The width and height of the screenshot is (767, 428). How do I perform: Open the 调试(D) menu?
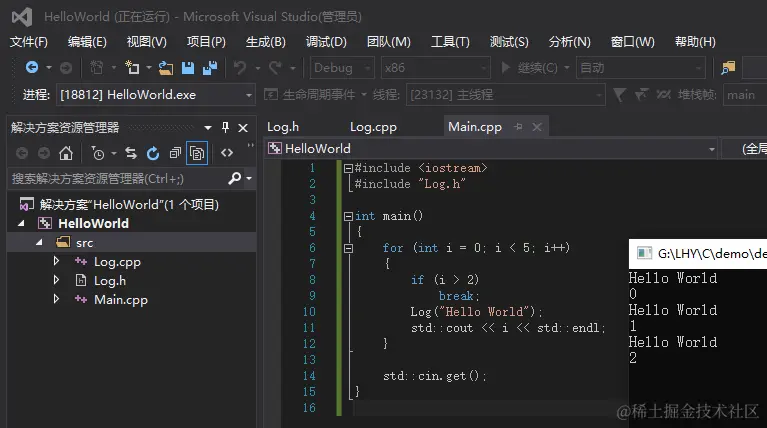click(x=326, y=42)
